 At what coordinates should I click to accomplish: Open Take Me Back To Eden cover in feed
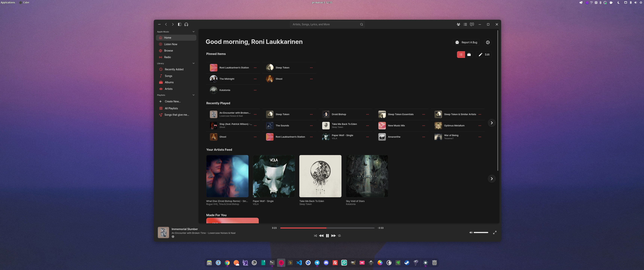click(x=320, y=176)
